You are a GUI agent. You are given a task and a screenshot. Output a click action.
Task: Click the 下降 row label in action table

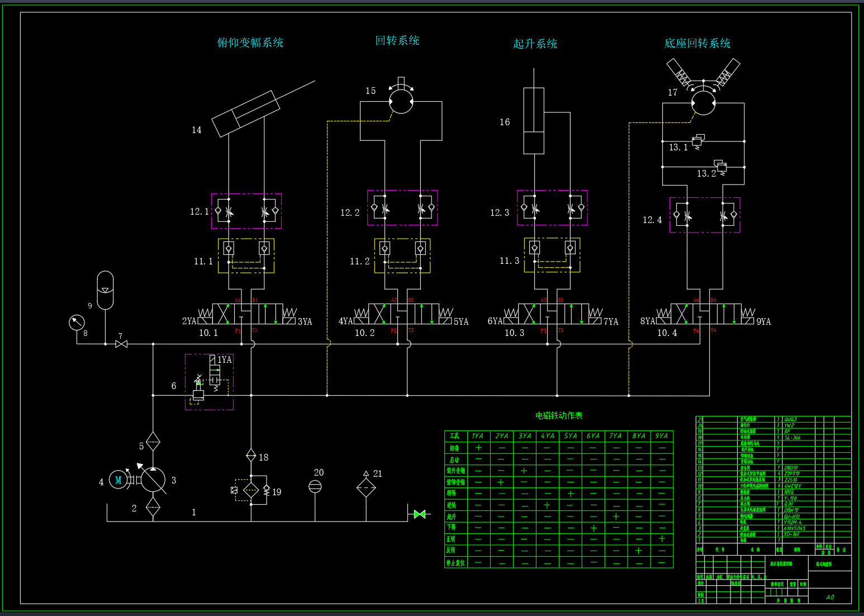[x=451, y=527]
